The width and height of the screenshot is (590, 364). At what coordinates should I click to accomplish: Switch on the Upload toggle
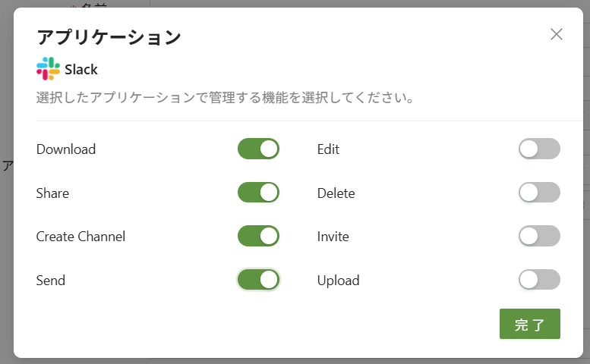point(539,280)
